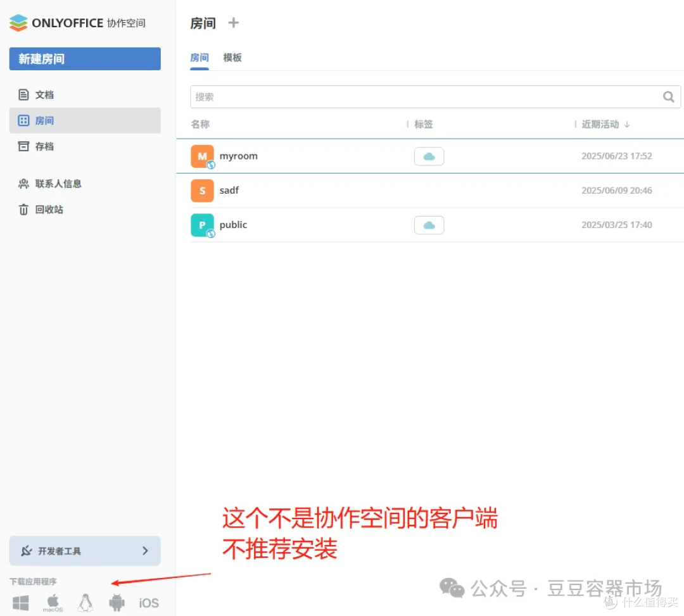Open 回收站 in the sidebar

pyautogui.click(x=85, y=210)
